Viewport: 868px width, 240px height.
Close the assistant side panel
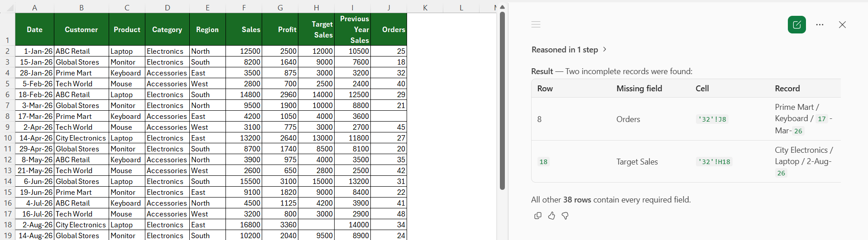[842, 25]
